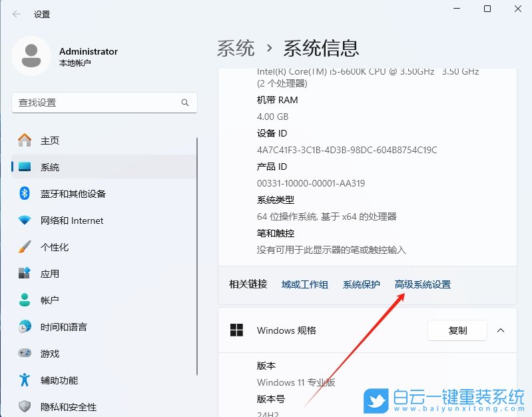Open 帐户 settings page
532x417 pixels.
(x=104, y=300)
